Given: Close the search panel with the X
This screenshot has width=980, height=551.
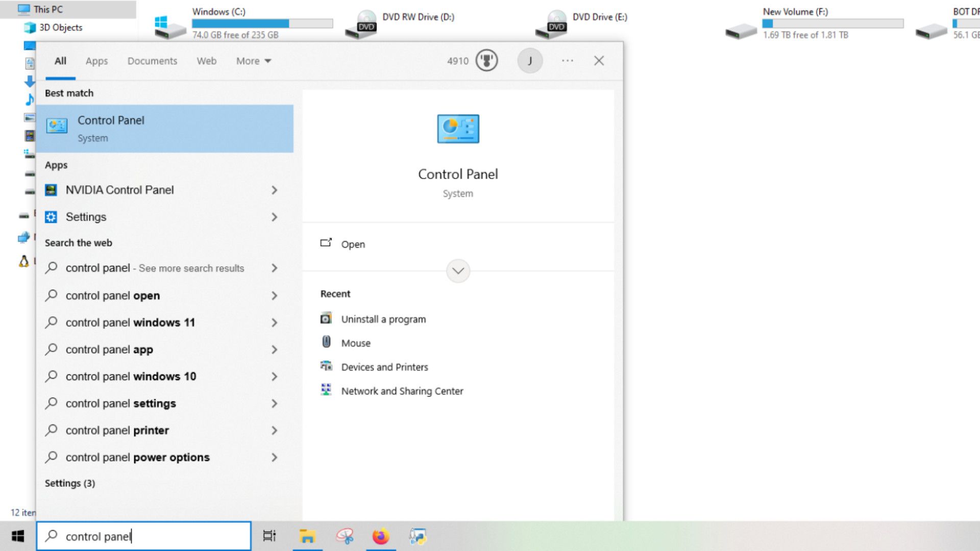Looking at the screenshot, I should click(599, 61).
